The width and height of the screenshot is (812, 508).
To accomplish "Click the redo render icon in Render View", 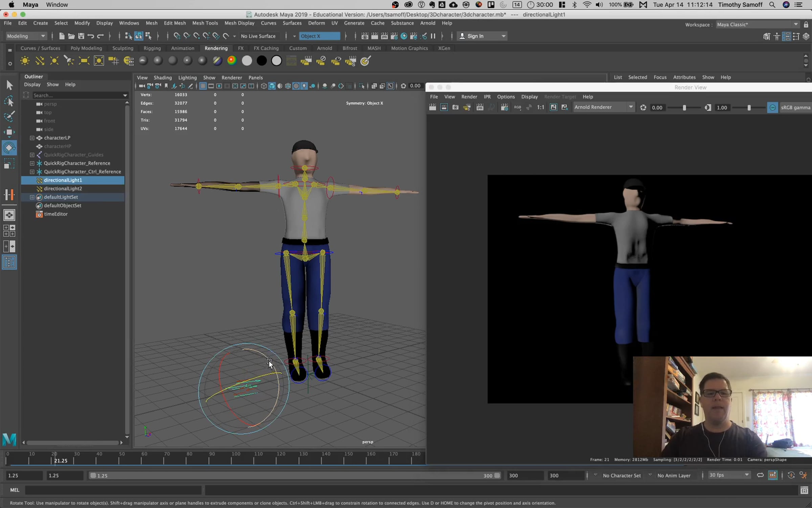I will 432,107.
